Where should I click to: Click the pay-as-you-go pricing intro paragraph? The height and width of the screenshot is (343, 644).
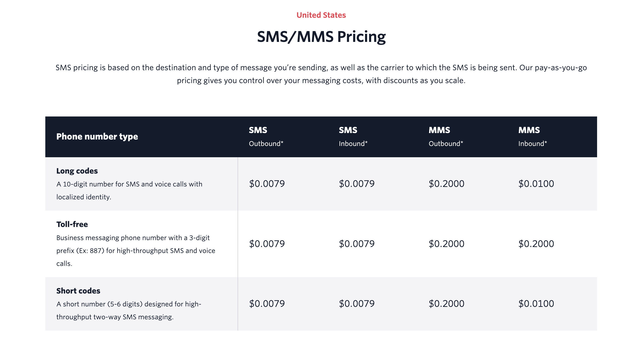tap(321, 74)
